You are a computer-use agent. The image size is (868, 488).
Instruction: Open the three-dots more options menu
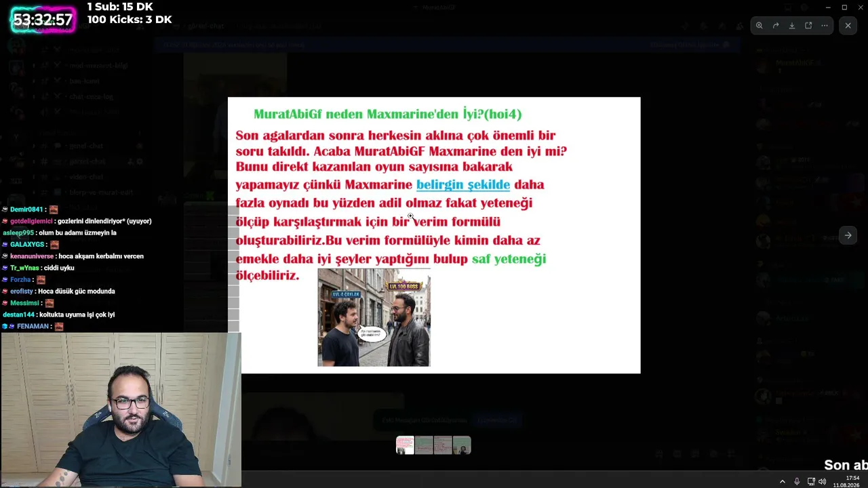[x=825, y=26]
